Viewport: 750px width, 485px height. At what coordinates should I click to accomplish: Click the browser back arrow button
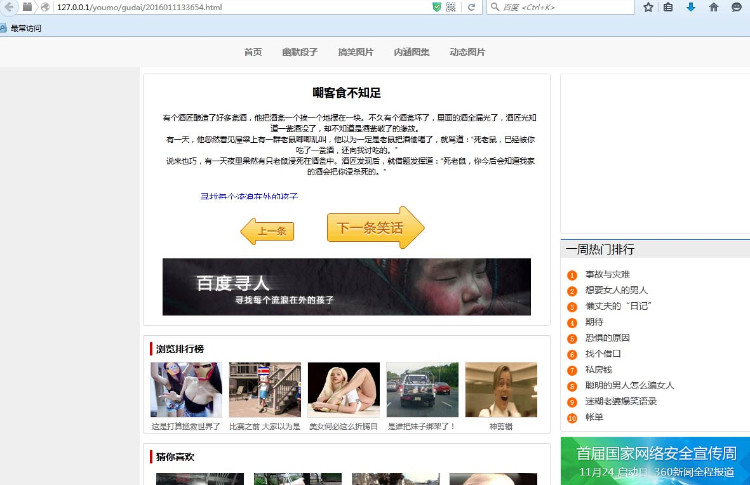click(x=9, y=7)
